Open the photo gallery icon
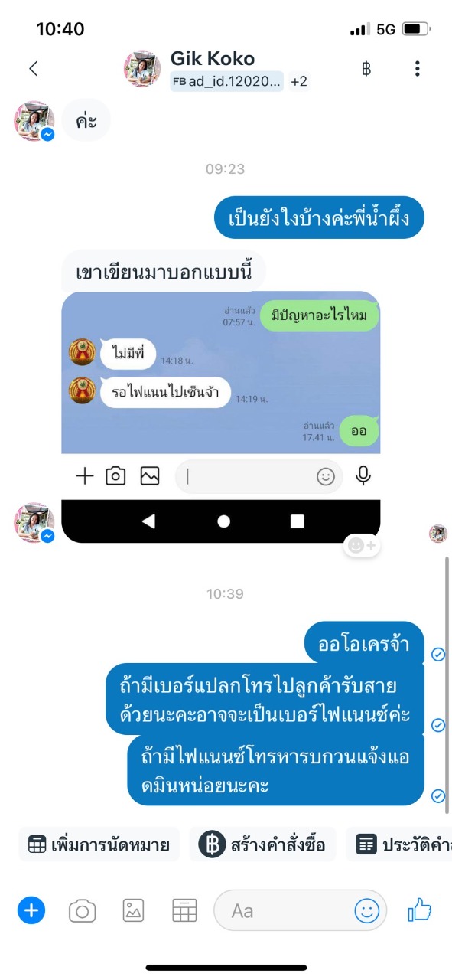 [133, 910]
